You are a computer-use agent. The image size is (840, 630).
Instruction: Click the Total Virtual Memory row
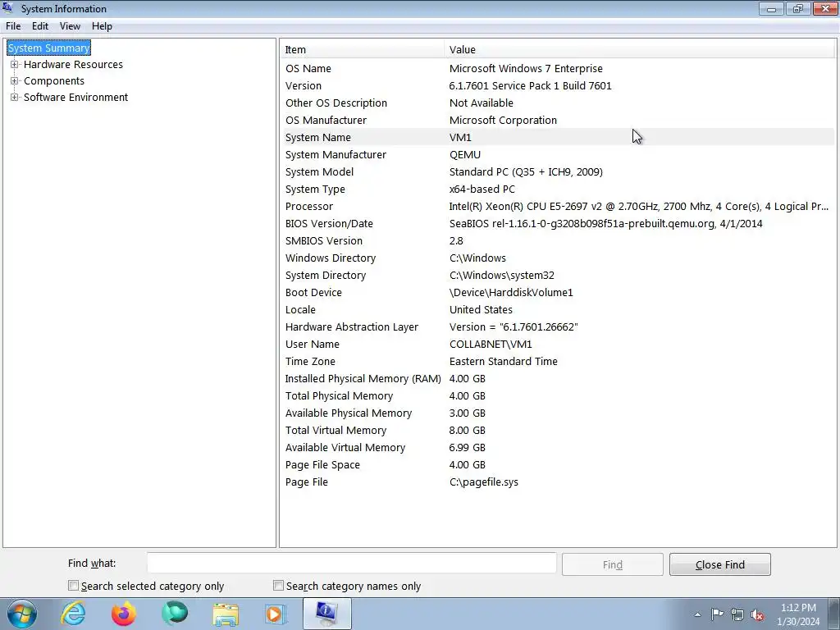(x=558, y=430)
